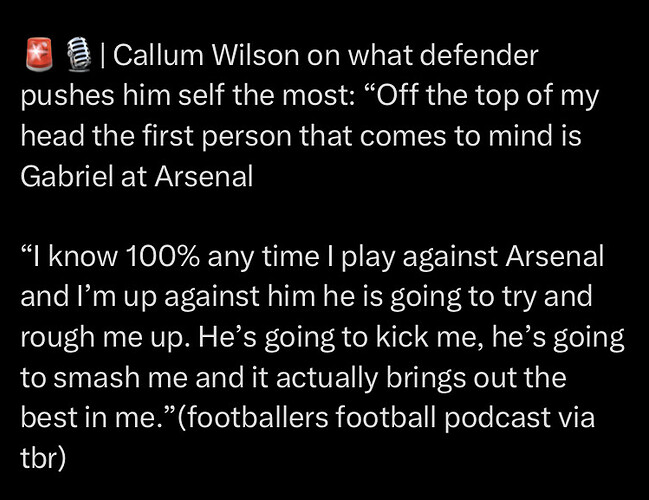This screenshot has width=649, height=500.
Task: Click the studio microphone emoji
Action: (x=78, y=54)
